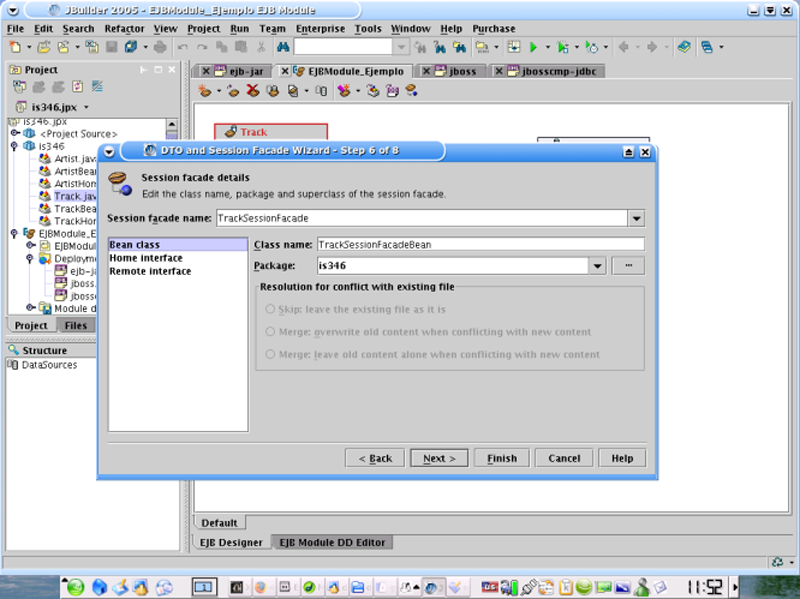Click the help book icon in the main toolbar

(x=683, y=47)
